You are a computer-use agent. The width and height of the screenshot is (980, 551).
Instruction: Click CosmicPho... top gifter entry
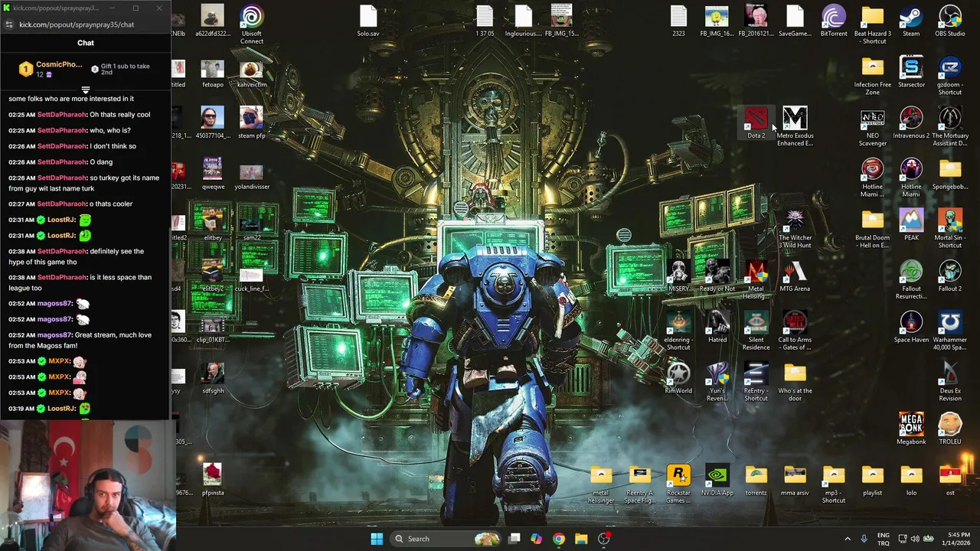(51, 69)
